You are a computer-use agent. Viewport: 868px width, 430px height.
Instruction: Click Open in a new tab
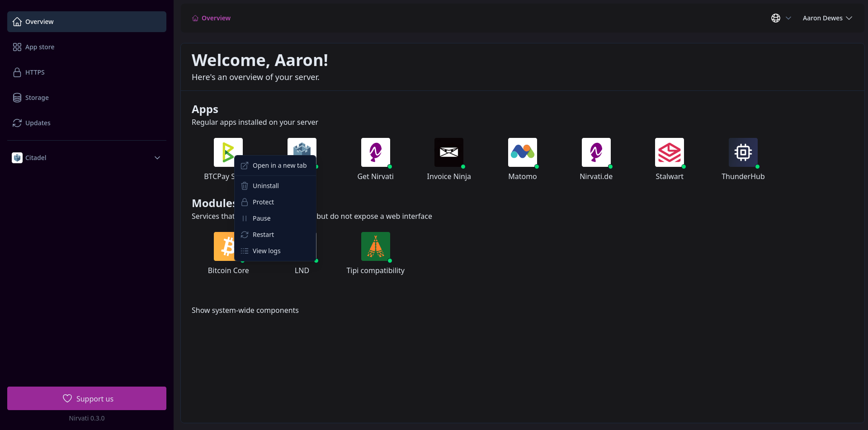279,165
